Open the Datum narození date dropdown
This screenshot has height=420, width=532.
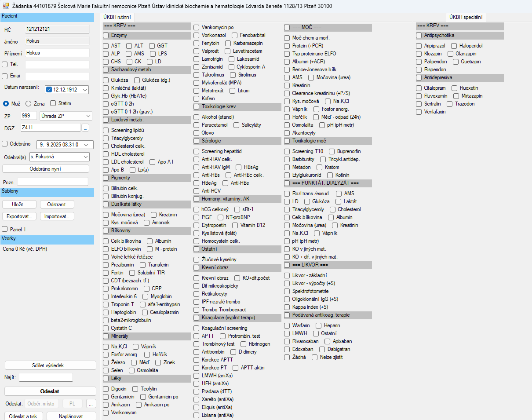85,90
